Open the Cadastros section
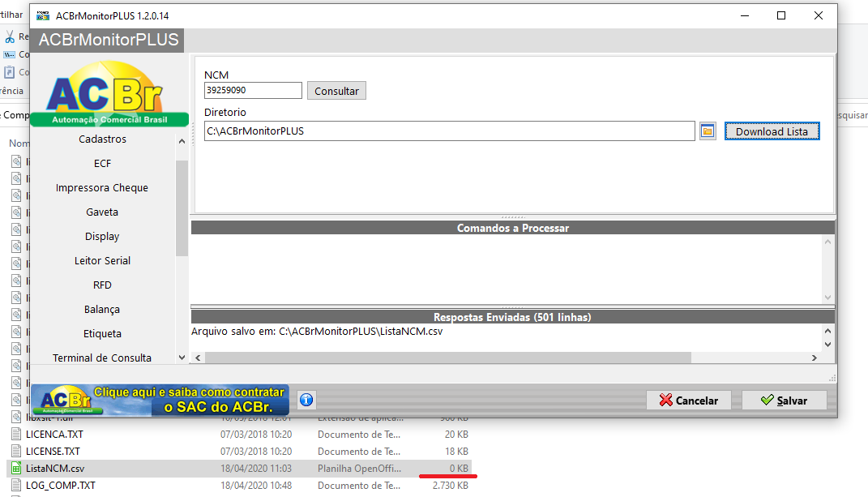 [x=102, y=139]
